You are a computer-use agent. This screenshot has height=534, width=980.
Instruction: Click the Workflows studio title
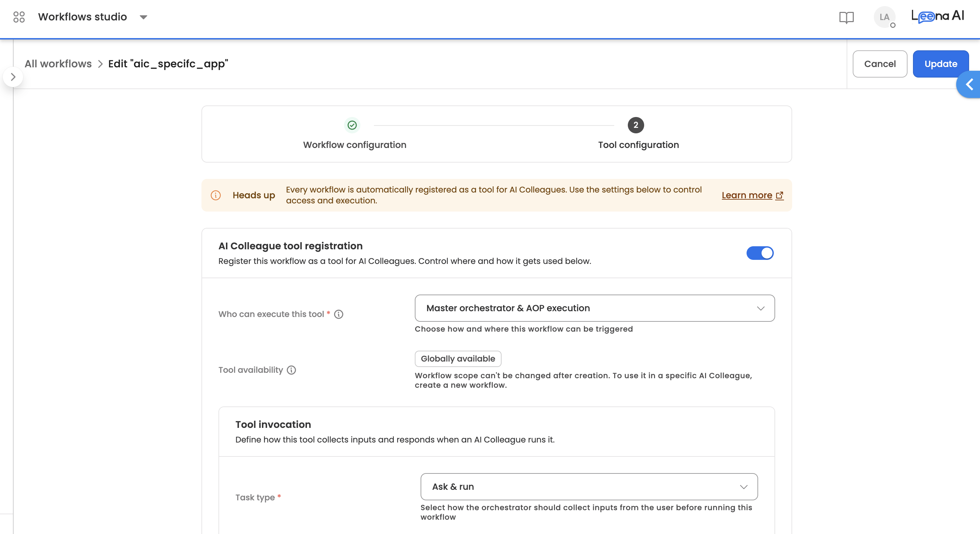pyautogui.click(x=82, y=17)
